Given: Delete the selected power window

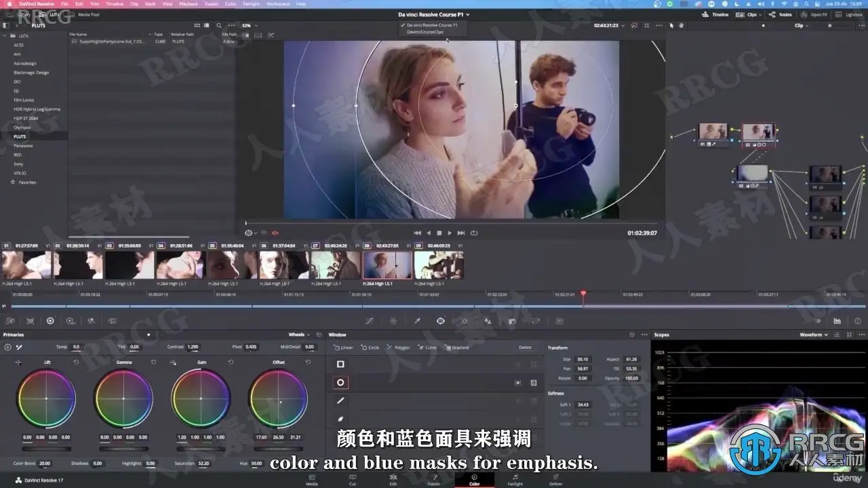Looking at the screenshot, I should (x=525, y=347).
